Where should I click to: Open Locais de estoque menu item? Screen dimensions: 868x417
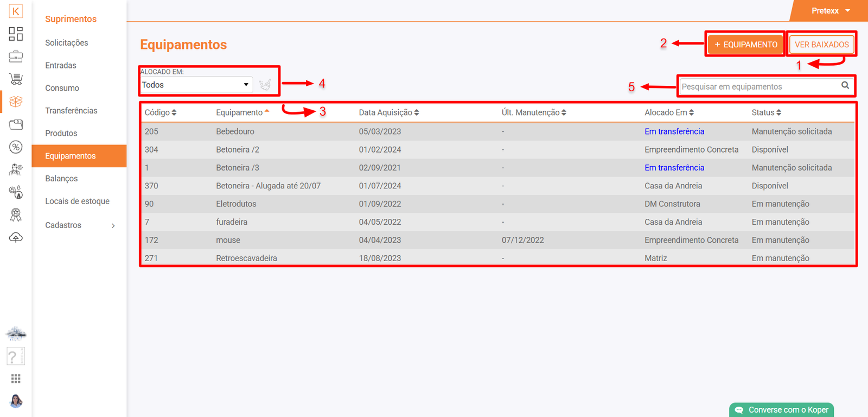click(77, 201)
